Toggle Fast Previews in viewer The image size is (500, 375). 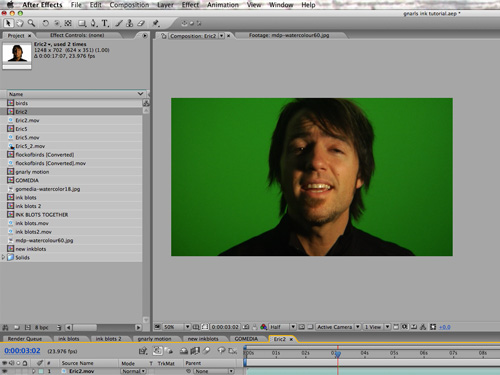(404, 327)
